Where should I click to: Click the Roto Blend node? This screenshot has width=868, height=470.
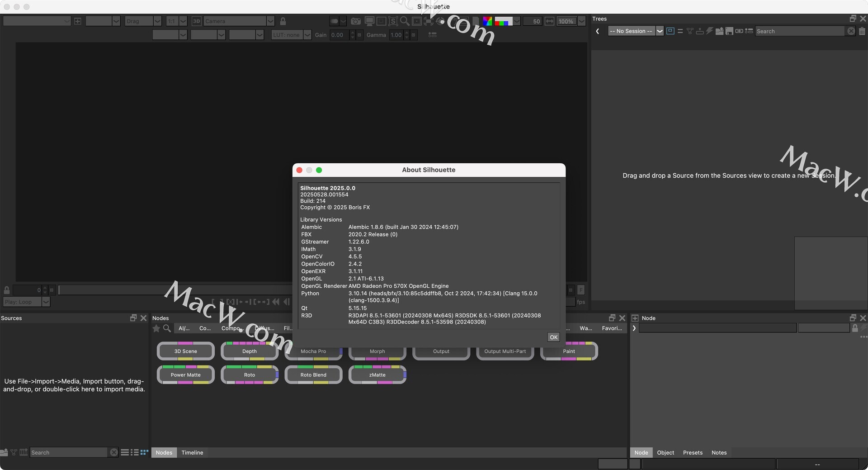click(313, 375)
